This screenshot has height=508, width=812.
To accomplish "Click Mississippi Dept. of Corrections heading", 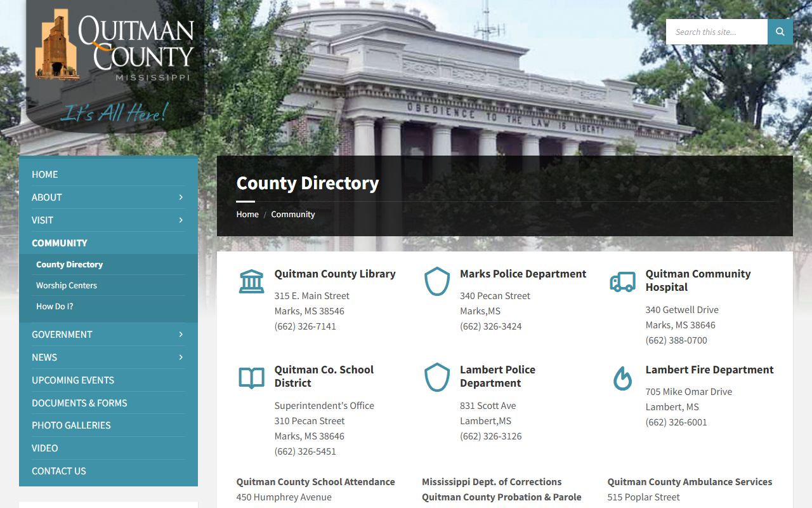I will point(492,482).
